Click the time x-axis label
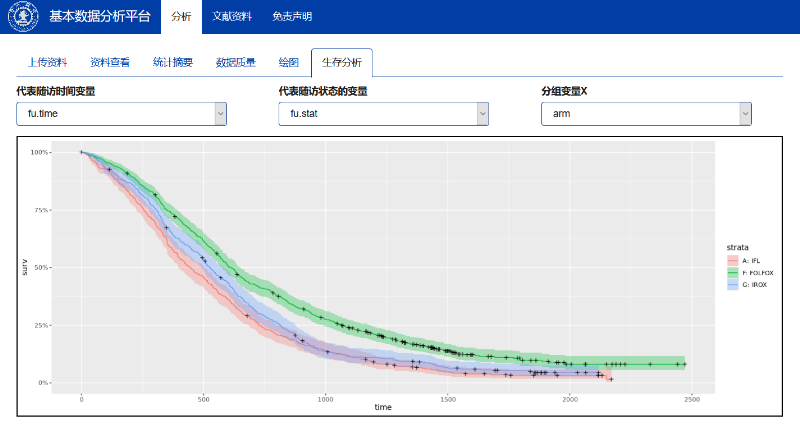This screenshot has height=431, width=800. point(383,408)
